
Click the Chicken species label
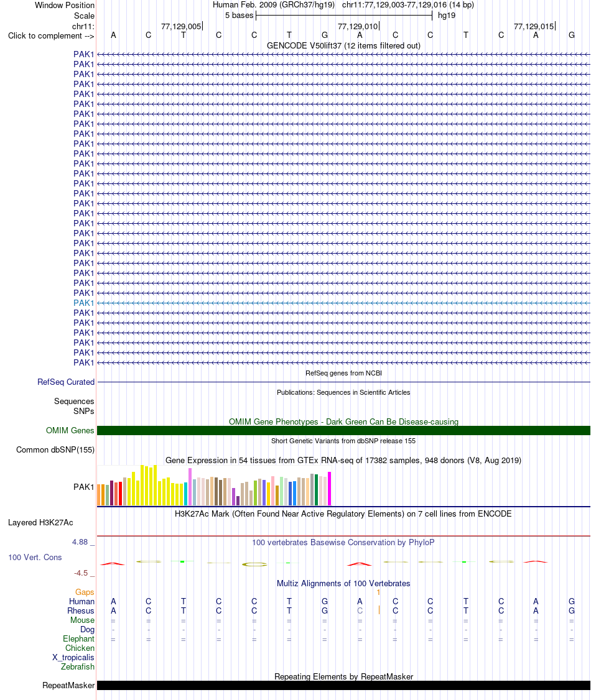tap(80, 648)
